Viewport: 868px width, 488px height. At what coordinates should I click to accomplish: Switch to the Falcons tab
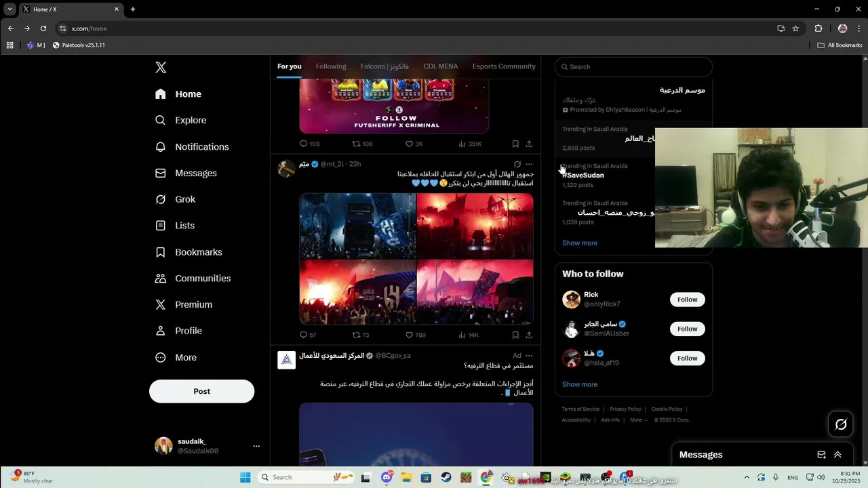[x=384, y=66]
